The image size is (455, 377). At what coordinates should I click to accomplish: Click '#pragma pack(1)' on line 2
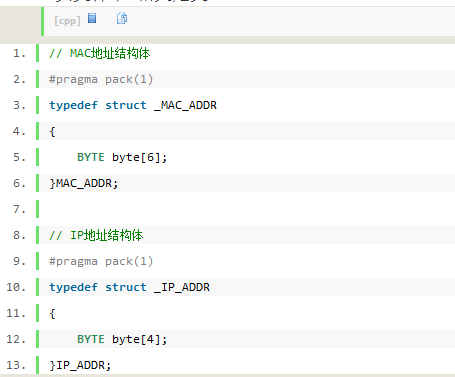click(x=101, y=80)
